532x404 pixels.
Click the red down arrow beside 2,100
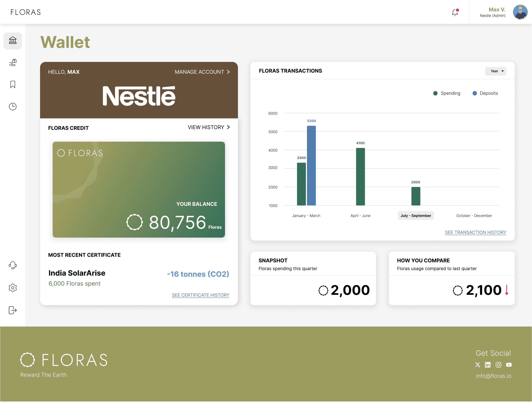click(x=507, y=290)
